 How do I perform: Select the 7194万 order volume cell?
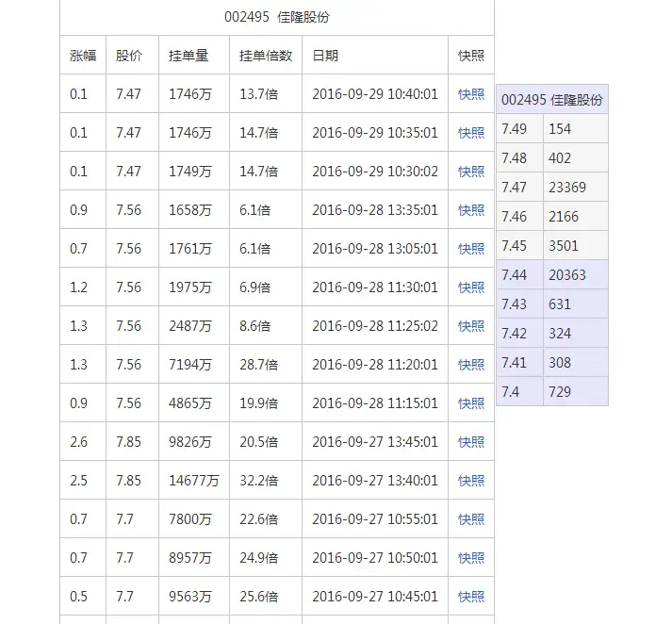(194, 364)
